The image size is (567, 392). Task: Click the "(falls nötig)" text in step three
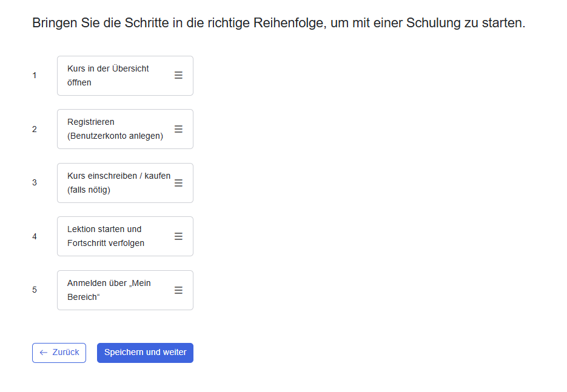click(89, 190)
